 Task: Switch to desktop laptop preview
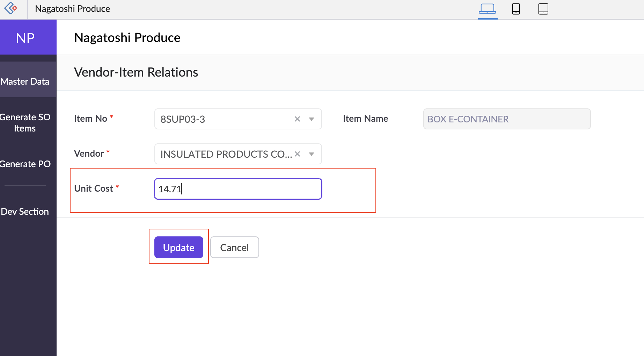(x=487, y=9)
